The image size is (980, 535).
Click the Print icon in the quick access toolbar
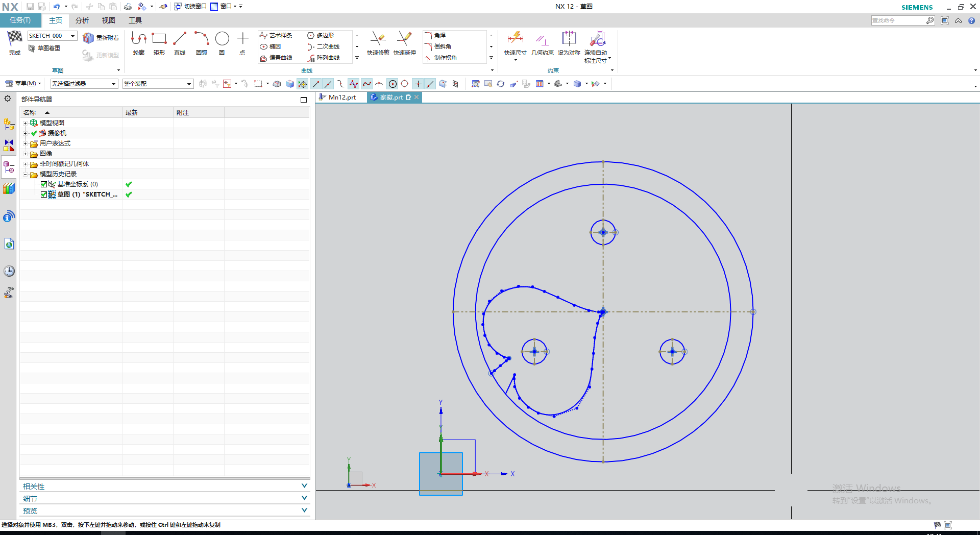pyautogui.click(x=128, y=7)
